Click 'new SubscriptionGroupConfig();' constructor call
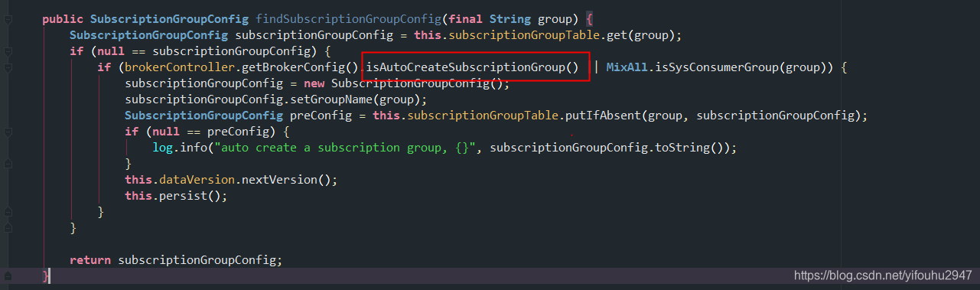Screen dimensions: 980x290 coord(406,83)
